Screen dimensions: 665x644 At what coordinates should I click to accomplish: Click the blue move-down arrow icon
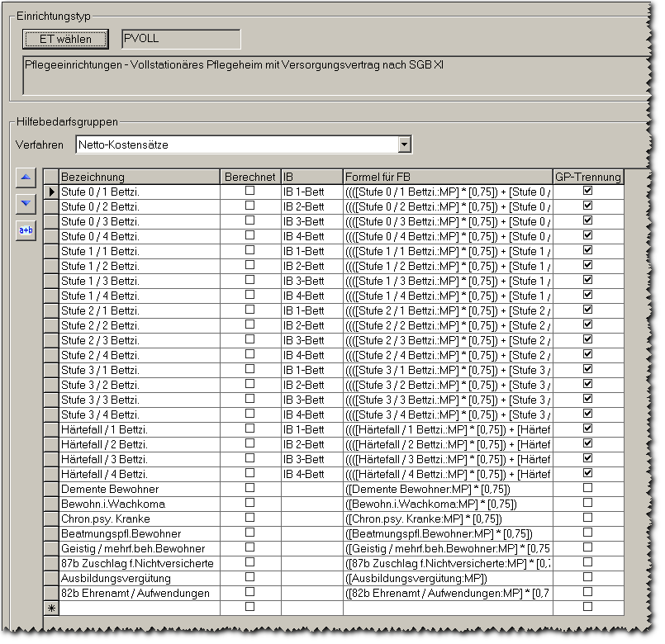[x=27, y=203]
